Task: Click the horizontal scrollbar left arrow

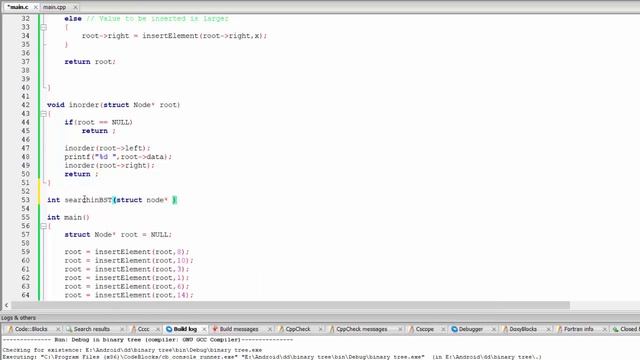Action: [x=6, y=305]
